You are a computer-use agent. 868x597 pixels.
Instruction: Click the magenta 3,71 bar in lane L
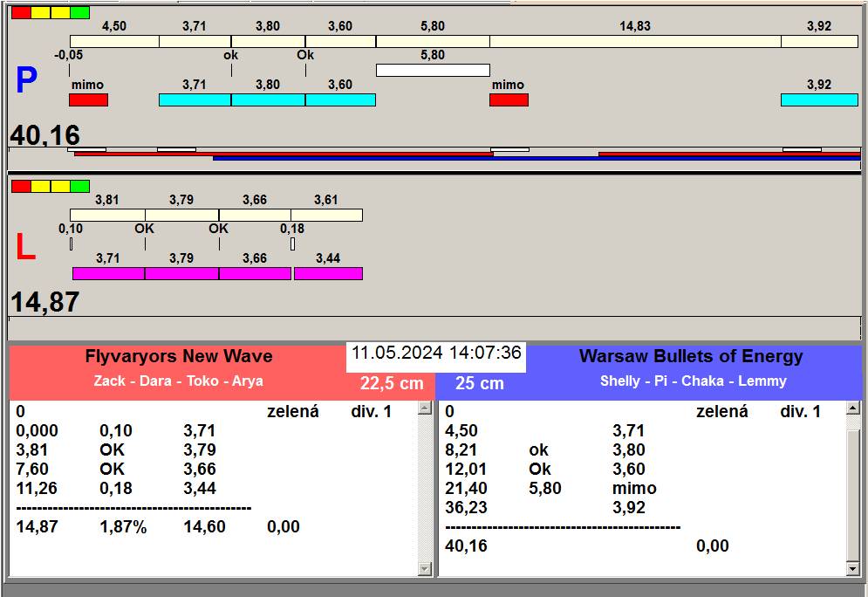pyautogui.click(x=108, y=273)
